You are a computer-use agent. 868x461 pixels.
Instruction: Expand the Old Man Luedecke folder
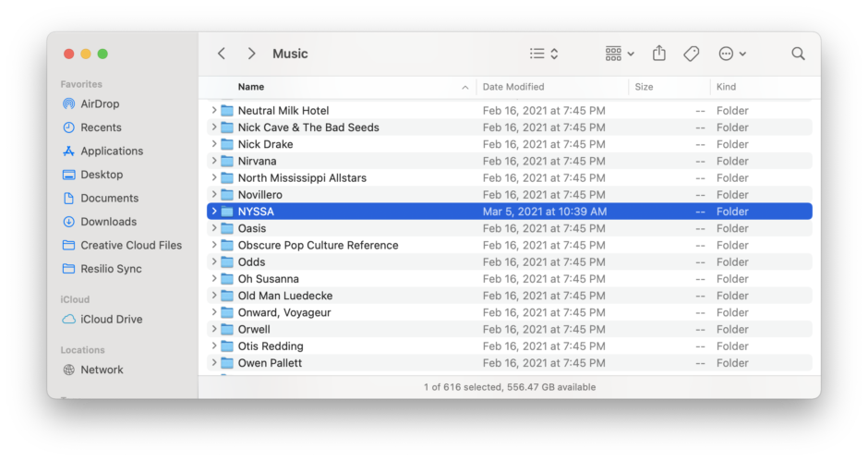[x=213, y=296]
